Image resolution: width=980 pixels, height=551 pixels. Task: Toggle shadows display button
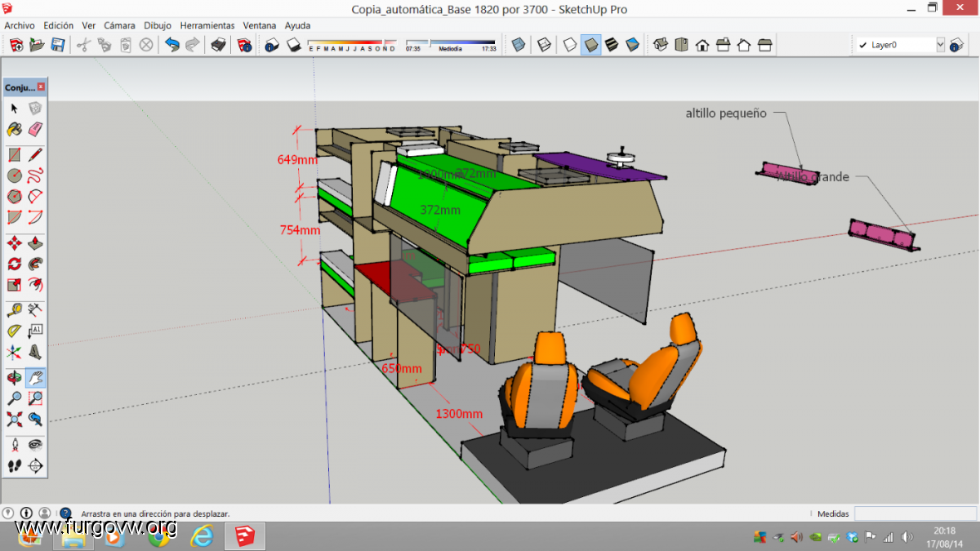(293, 45)
